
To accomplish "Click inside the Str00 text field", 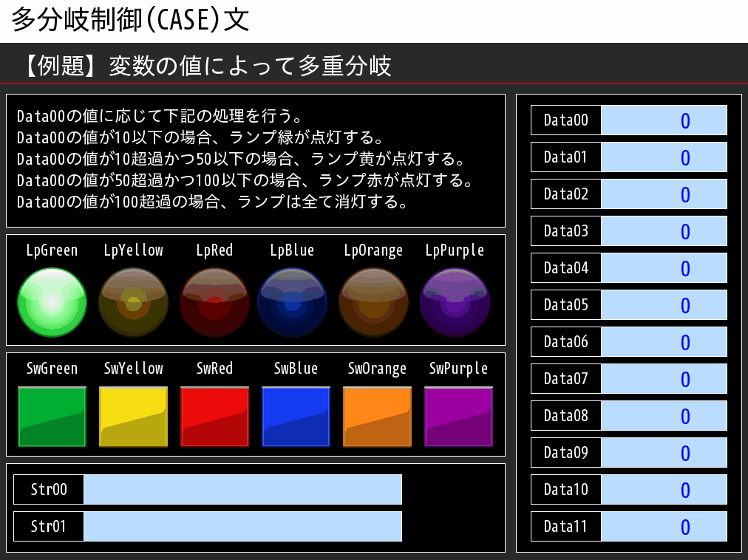I will click(x=244, y=489).
